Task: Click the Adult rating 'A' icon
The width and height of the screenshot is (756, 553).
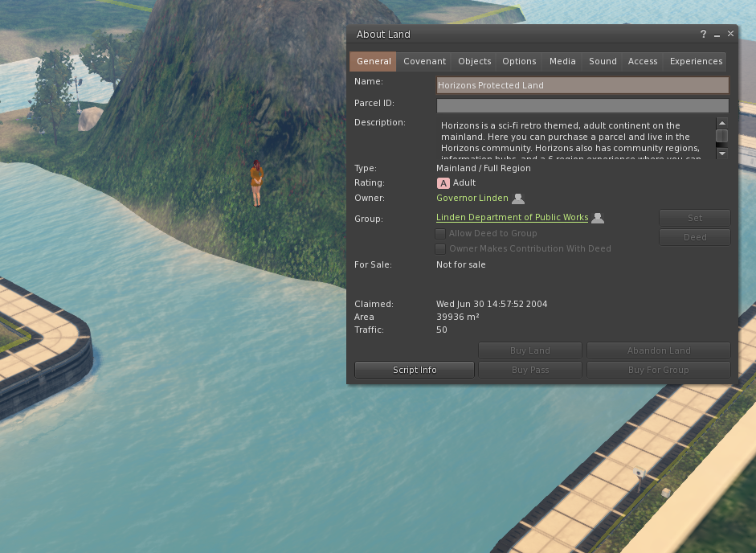Action: tap(443, 182)
